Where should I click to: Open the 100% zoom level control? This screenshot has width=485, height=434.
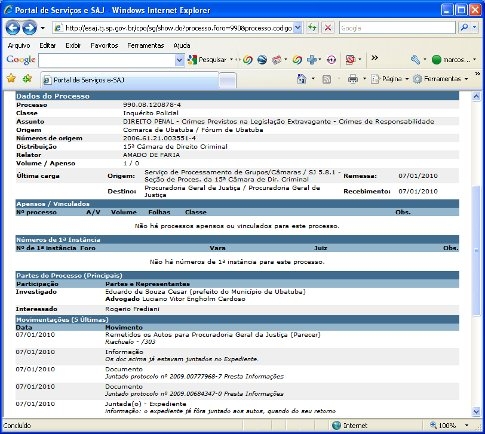click(449, 425)
